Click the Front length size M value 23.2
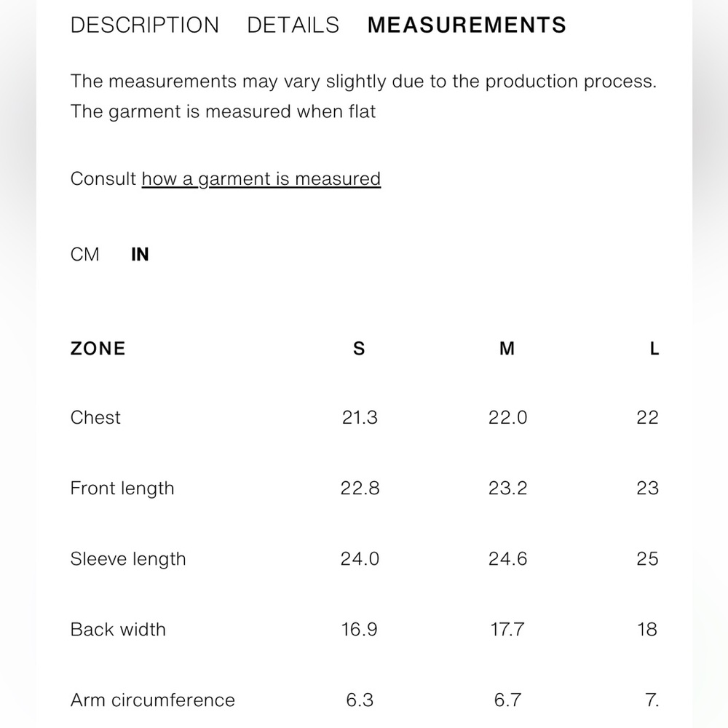Image resolution: width=728 pixels, height=728 pixels. click(x=507, y=488)
